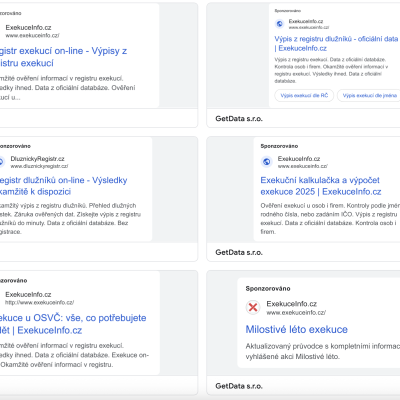Open the 'Registr exekucí on-line - Výpisy' headline
The image size is (400, 400).
point(63,57)
